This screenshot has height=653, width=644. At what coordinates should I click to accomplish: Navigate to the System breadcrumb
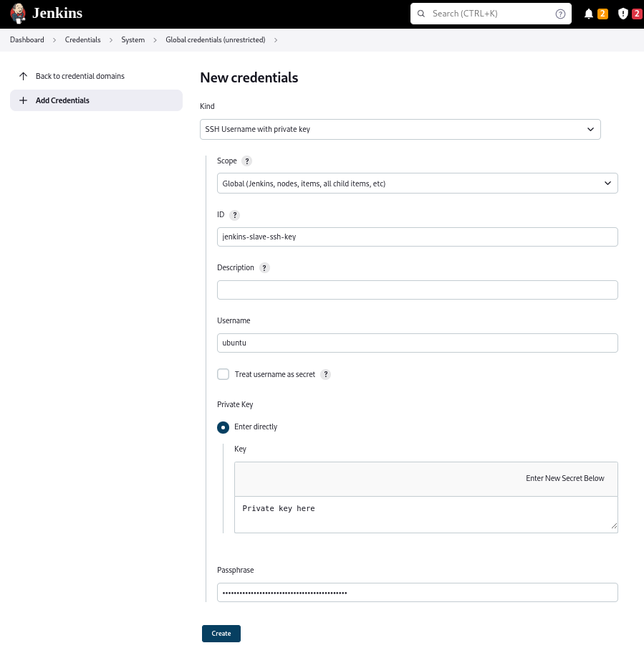[133, 40]
